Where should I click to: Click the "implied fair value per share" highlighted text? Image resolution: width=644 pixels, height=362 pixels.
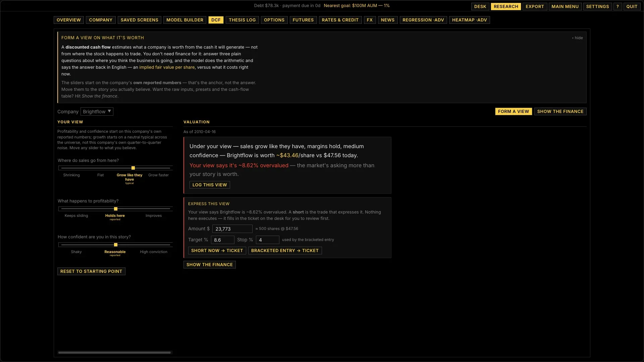tap(167, 67)
